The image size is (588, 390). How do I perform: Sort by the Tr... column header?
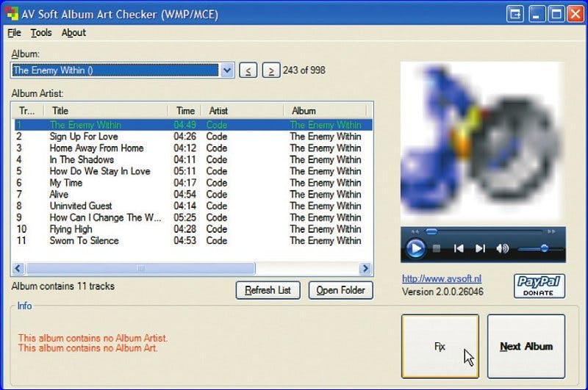(x=28, y=111)
